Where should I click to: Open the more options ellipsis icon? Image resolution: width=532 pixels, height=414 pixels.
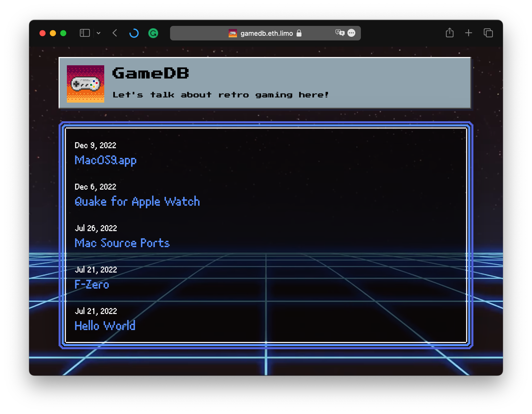coord(351,33)
